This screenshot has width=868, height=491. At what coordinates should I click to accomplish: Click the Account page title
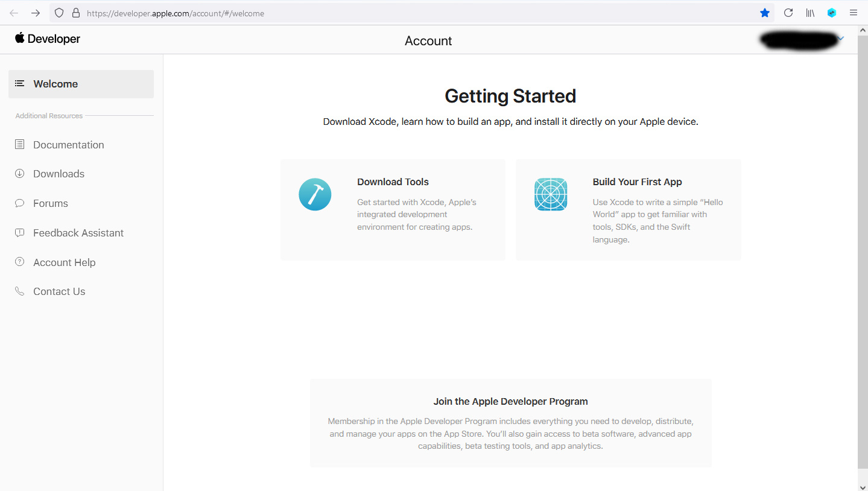coord(428,40)
